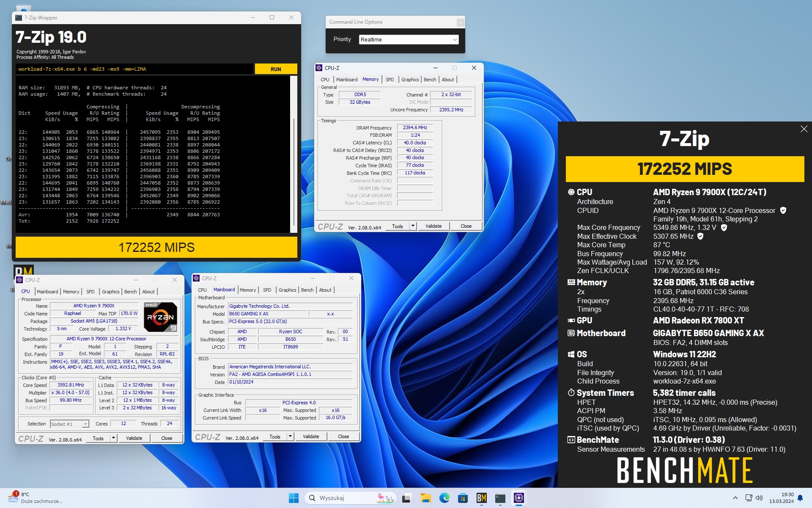The height and width of the screenshot is (508, 812).
Task: Open network settings from the system tray
Action: [749, 498]
